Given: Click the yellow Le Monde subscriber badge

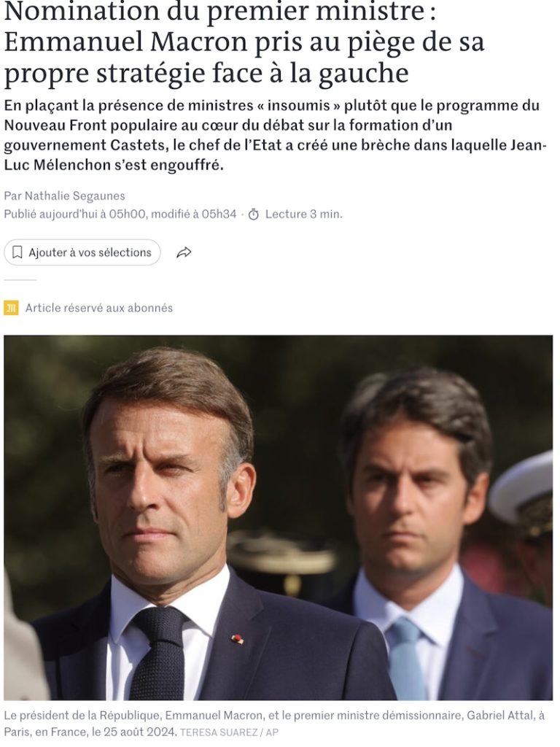Looking at the screenshot, I should 11,308.
